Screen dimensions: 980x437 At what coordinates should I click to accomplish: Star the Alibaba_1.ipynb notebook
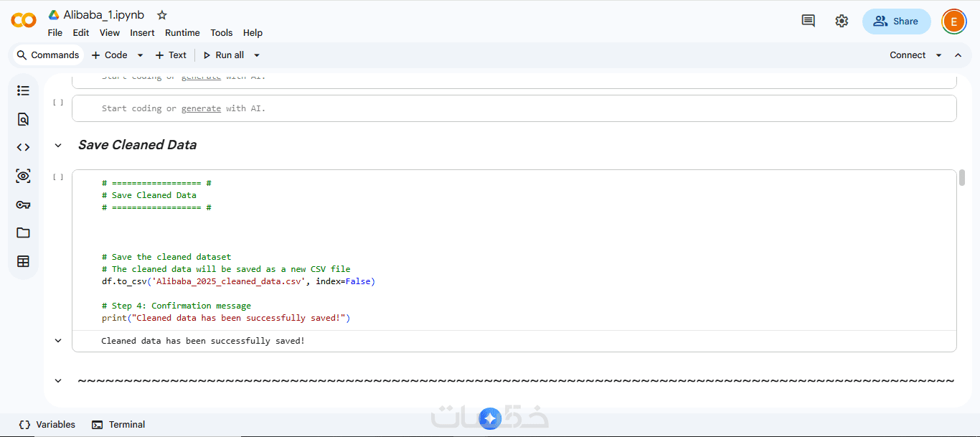click(x=162, y=15)
